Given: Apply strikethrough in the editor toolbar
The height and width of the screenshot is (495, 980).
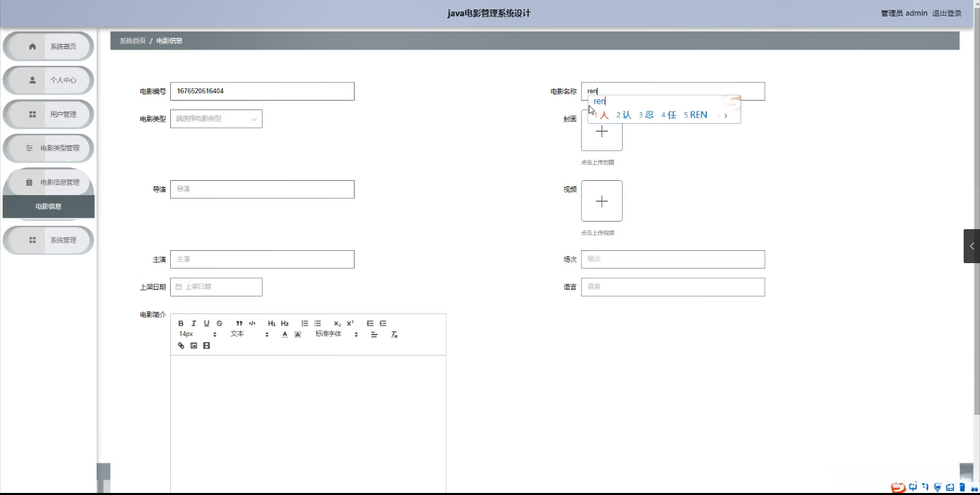Looking at the screenshot, I should [x=219, y=324].
